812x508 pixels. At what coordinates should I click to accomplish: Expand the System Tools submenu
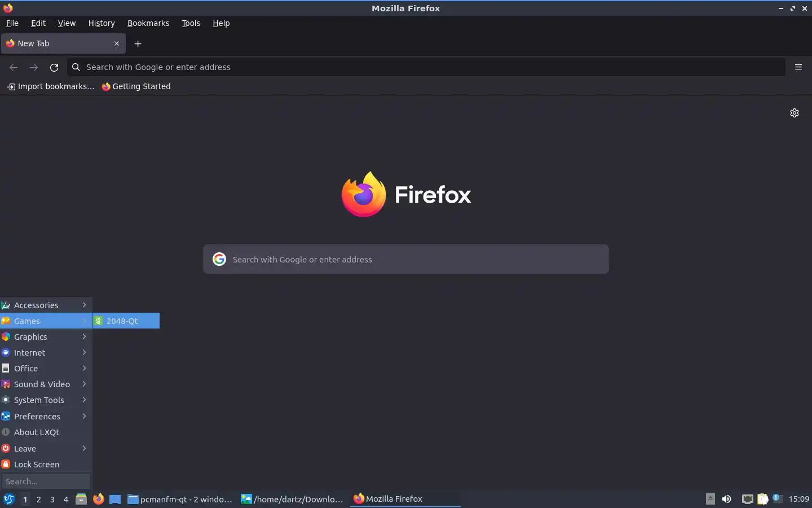coord(46,400)
